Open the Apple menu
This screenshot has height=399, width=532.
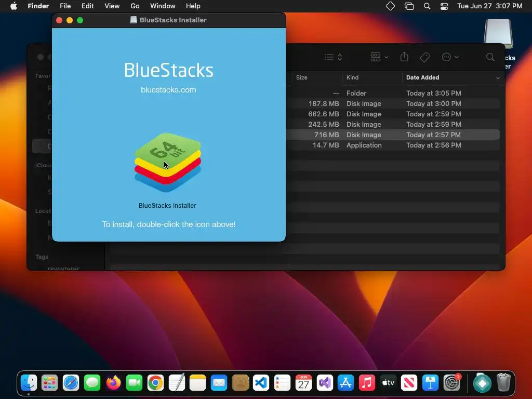(14, 6)
